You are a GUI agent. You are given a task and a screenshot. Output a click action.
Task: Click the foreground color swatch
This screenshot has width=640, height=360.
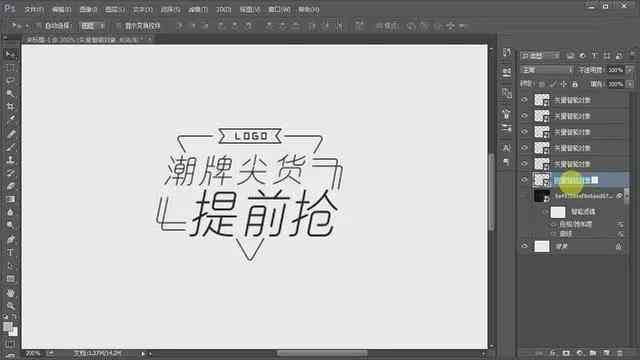(7, 327)
